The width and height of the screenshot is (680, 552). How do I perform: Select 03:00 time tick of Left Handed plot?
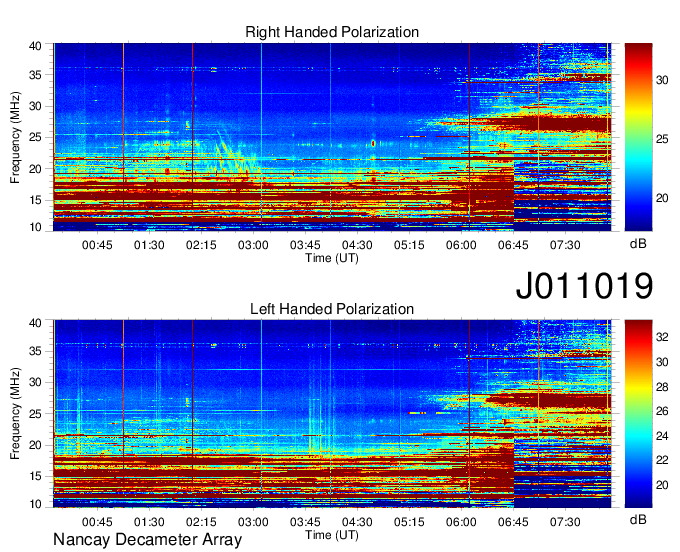pyautogui.click(x=253, y=522)
